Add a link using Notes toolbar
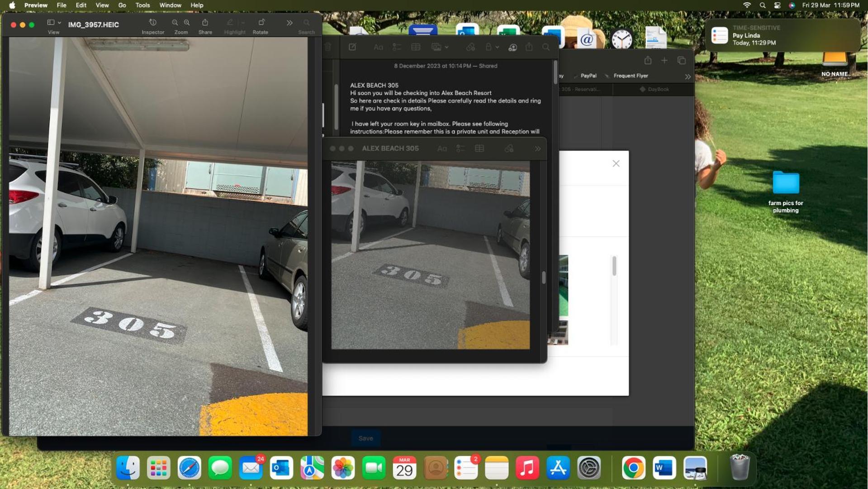This screenshot has width=868, height=489. 470,47
